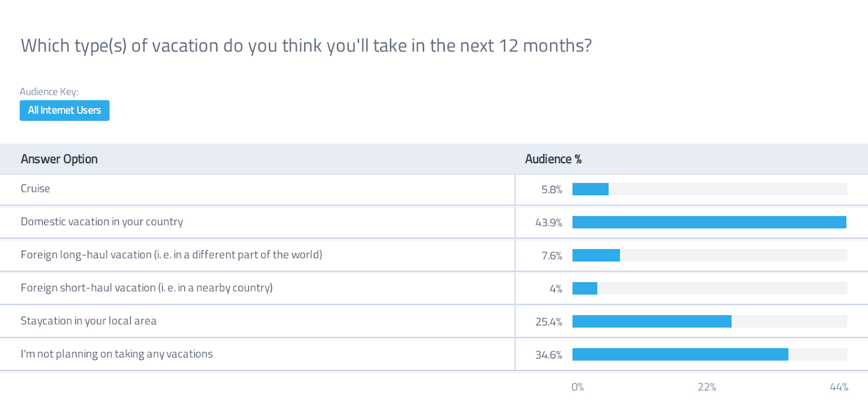Screen dimensions: 868x403
Task: Select Domestic vacation in your country row
Action: coord(434,222)
